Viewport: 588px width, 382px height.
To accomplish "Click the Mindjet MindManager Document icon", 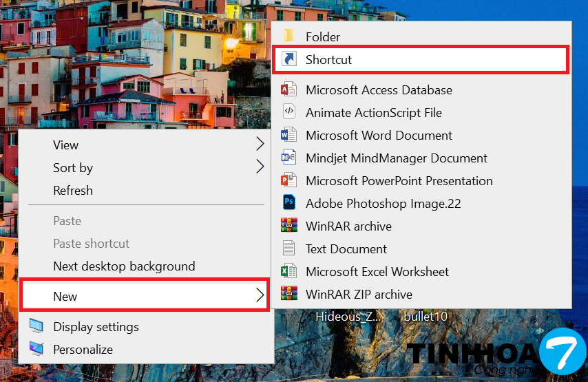I will (288, 158).
